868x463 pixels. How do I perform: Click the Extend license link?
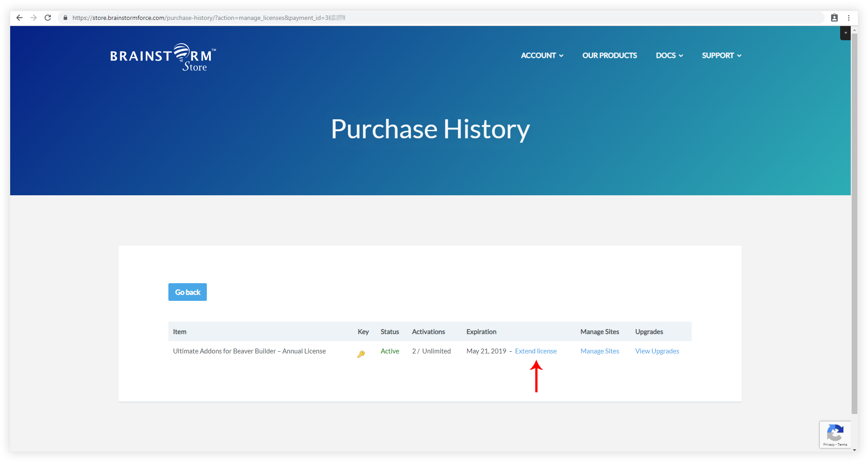coord(536,351)
